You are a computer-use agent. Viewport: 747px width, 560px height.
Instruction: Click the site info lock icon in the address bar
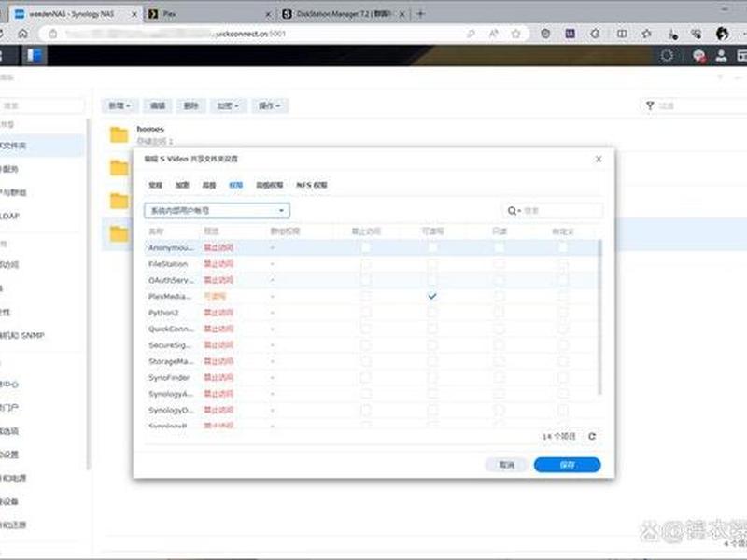[53, 34]
